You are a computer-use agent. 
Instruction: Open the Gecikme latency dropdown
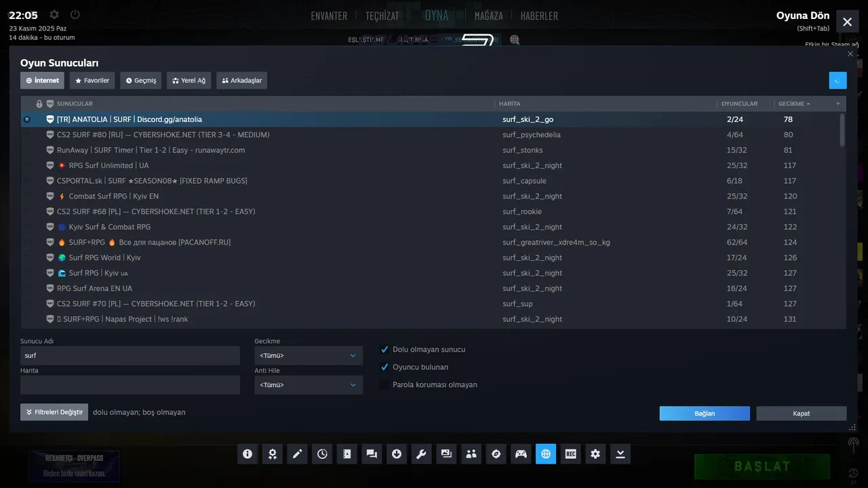(309, 356)
